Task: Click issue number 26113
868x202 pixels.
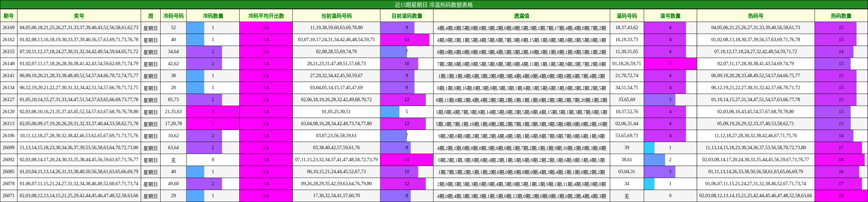Action: (9, 124)
